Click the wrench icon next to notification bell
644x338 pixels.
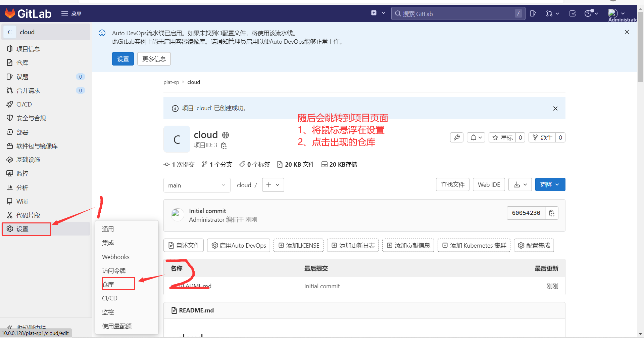coord(456,137)
